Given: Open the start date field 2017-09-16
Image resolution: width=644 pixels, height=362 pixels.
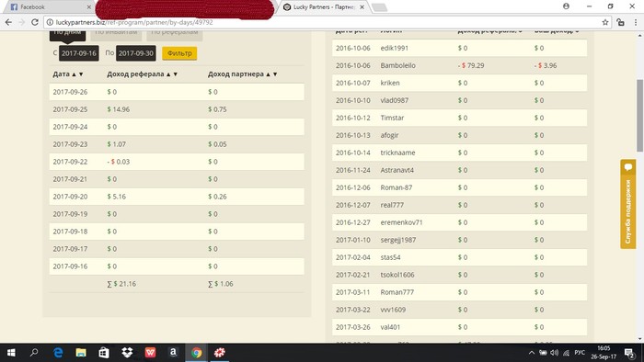Looking at the screenshot, I should point(79,53).
